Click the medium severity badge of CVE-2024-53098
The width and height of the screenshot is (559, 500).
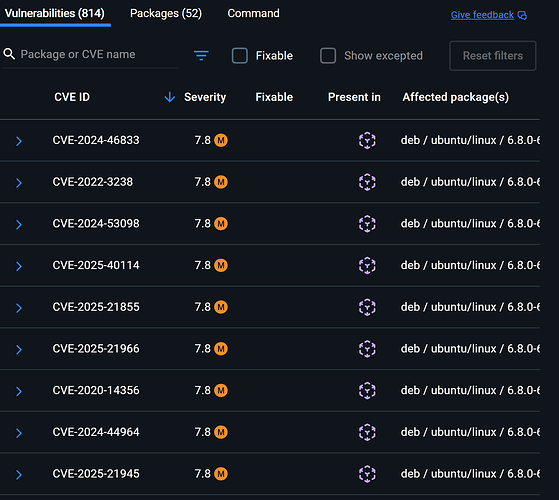coord(221,224)
